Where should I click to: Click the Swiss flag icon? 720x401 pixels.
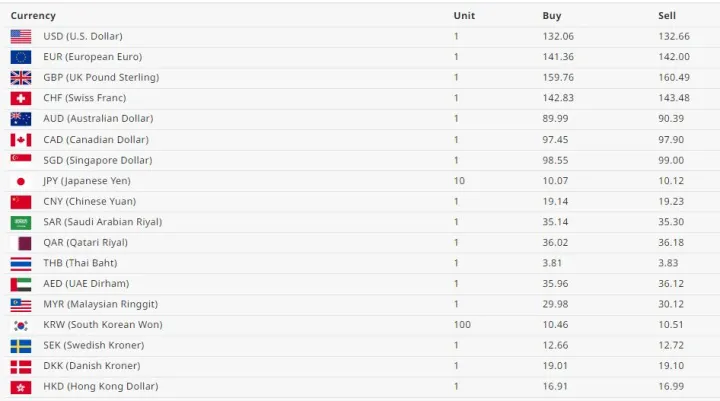click(x=21, y=98)
